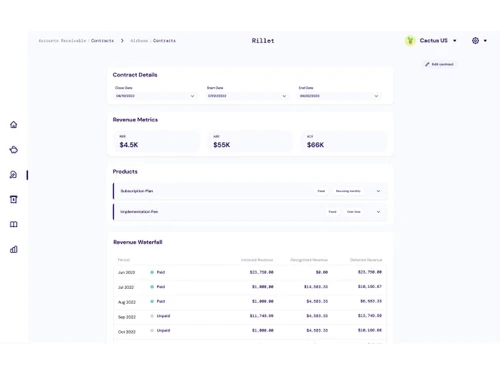Open the Start Date dropdown
This screenshot has height=375, width=500.
click(247, 96)
